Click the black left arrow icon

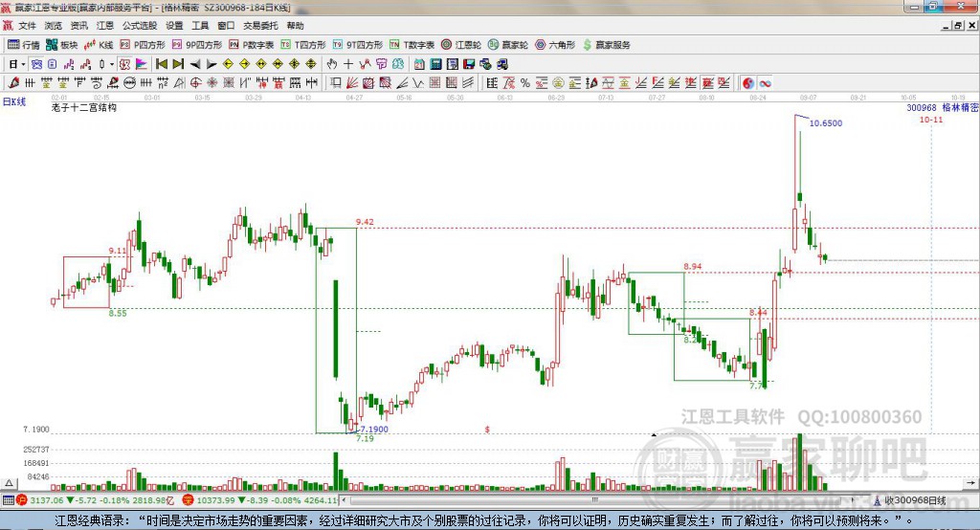click(195, 64)
